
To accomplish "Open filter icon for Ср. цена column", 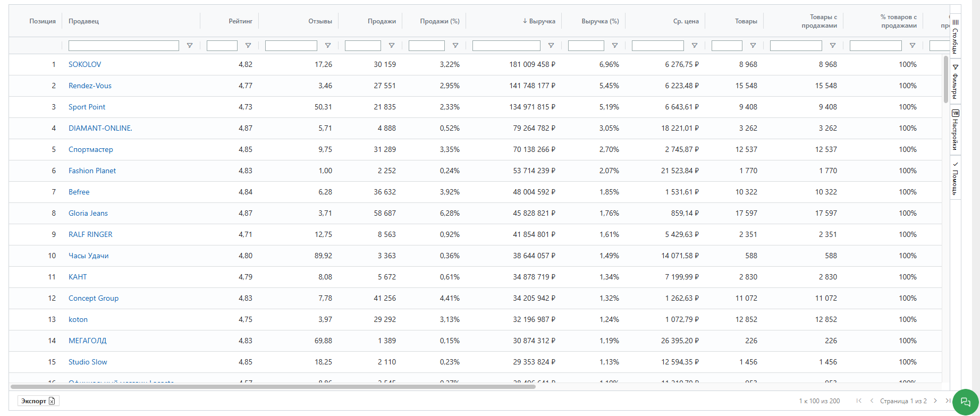I will coord(695,46).
